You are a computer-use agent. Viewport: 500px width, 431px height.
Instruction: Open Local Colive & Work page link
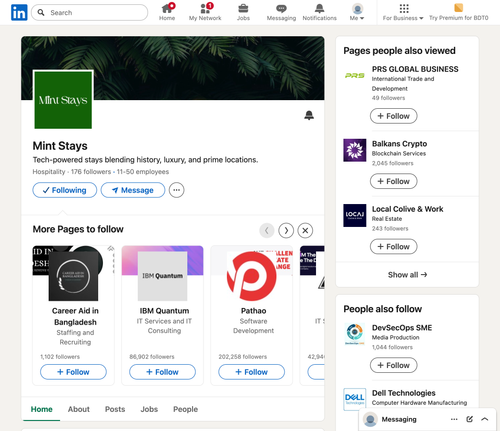pyautogui.click(x=408, y=209)
